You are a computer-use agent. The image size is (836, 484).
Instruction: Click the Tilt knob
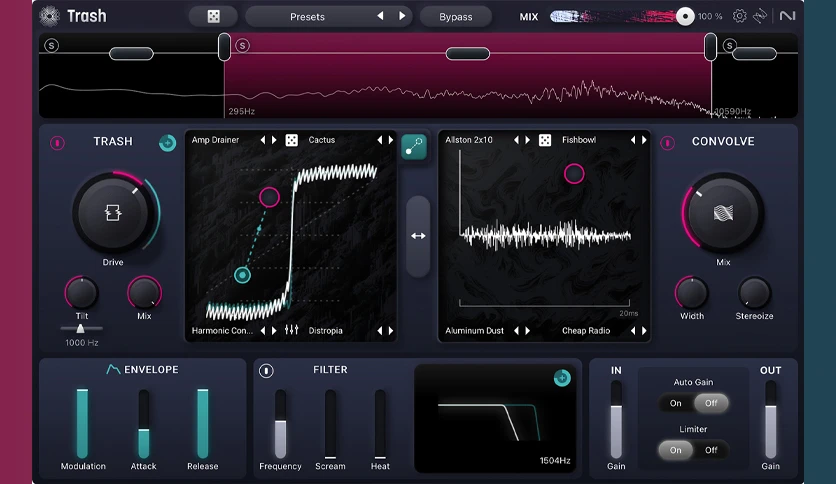(x=82, y=293)
